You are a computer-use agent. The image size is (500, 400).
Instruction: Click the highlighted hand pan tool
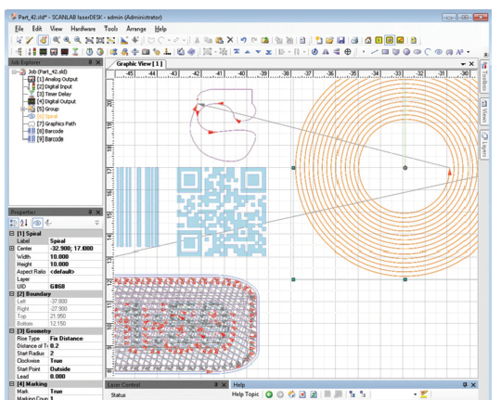(43, 40)
